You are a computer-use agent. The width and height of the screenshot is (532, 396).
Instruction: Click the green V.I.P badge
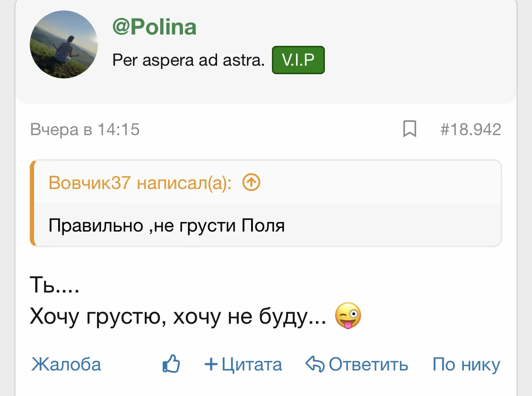click(x=298, y=60)
